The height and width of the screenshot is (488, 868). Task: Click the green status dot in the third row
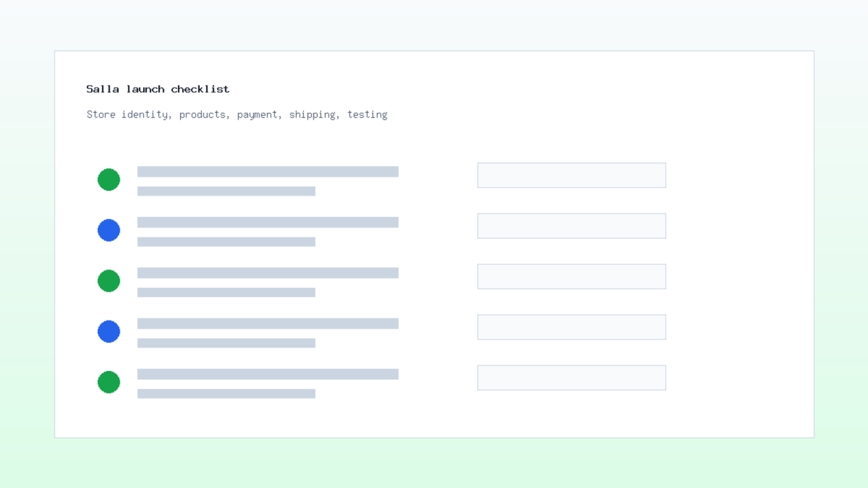point(108,281)
